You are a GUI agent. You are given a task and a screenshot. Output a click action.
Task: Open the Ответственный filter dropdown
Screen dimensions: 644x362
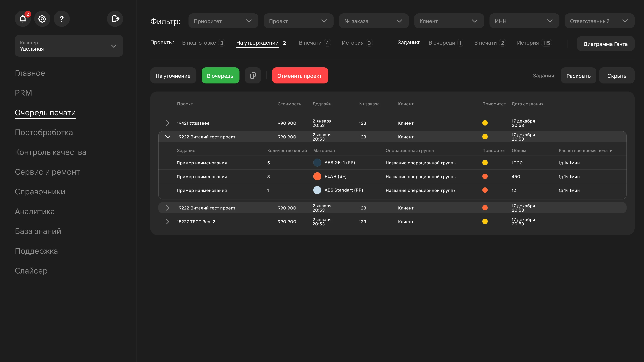click(x=600, y=21)
